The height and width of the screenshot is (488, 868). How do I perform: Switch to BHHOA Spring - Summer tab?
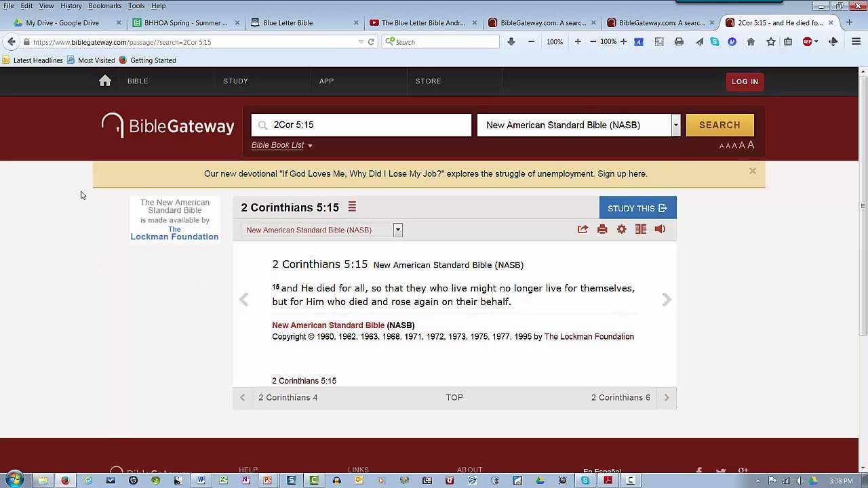[185, 22]
